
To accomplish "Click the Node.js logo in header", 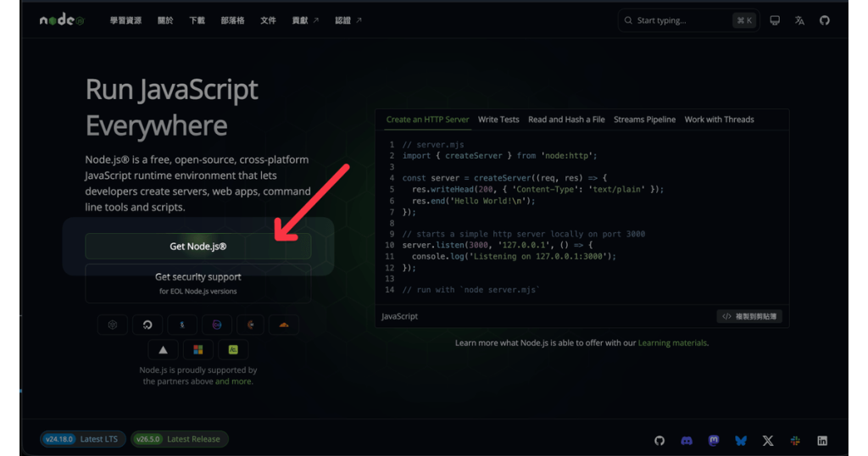I will [x=62, y=20].
